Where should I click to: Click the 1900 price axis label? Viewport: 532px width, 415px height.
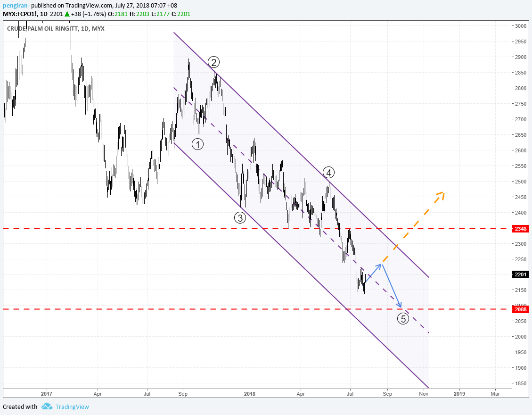click(x=521, y=368)
